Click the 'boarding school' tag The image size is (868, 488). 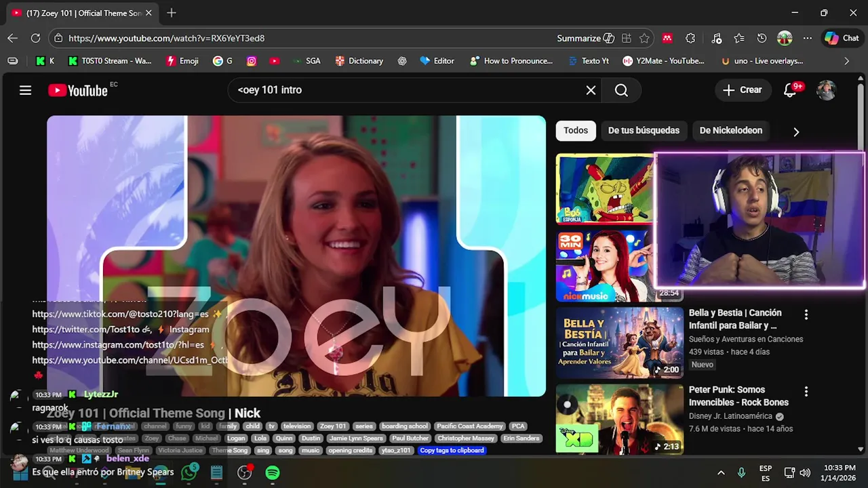pos(405,426)
